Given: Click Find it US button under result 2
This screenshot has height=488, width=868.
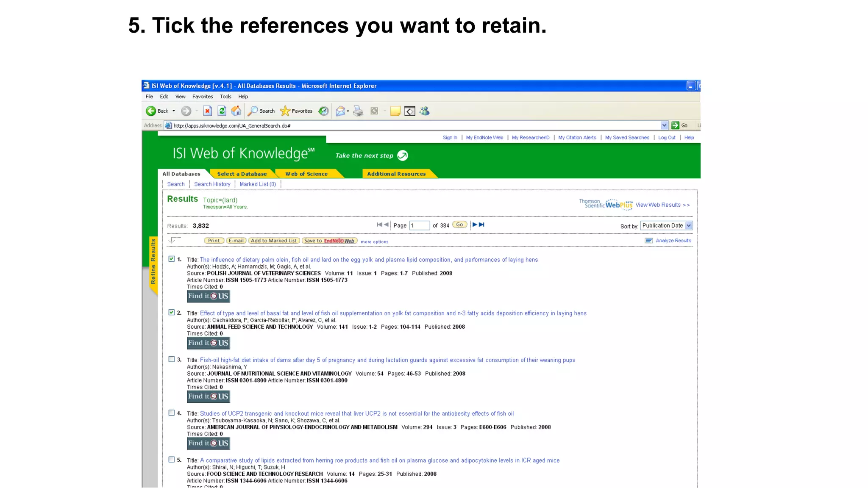Looking at the screenshot, I should (209, 343).
